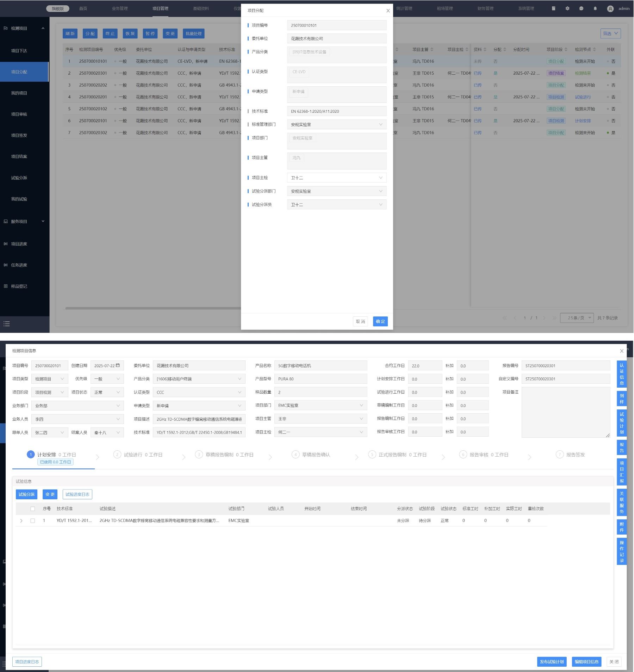Image resolution: width=634 pixels, height=672 pixels.
Task: Open the settings gear in the top bar
Action: click(x=567, y=8)
